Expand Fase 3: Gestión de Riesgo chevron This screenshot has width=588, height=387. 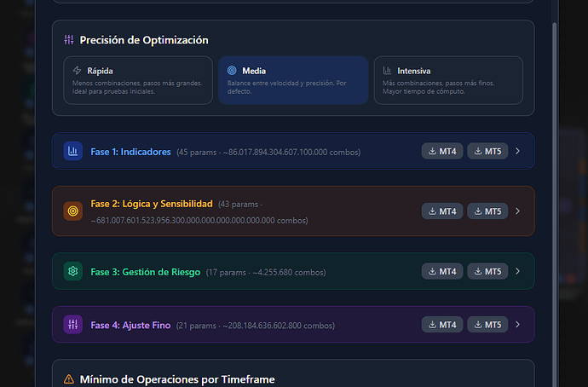pos(517,271)
